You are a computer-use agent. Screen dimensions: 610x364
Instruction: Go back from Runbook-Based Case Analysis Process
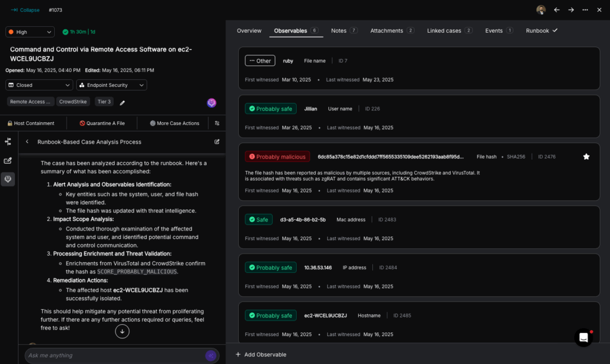click(x=27, y=142)
